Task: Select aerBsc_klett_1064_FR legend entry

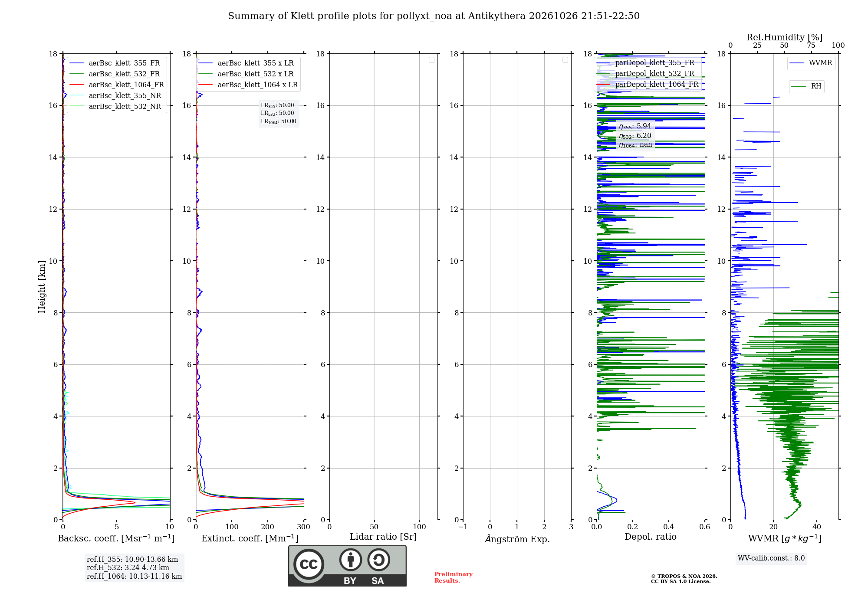Action: (x=117, y=85)
